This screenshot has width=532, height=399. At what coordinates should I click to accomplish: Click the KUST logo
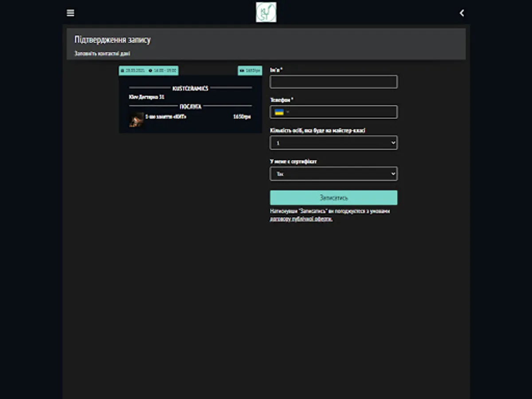pos(266,12)
